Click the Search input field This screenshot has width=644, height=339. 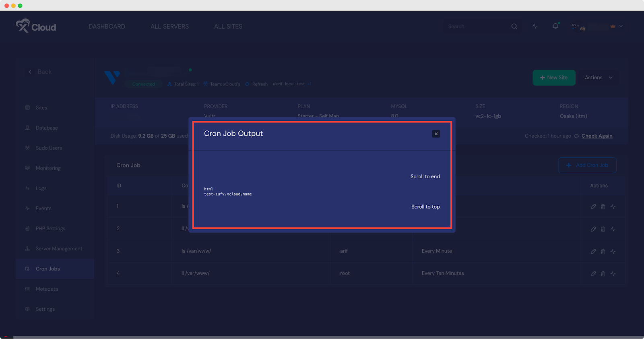(475, 27)
